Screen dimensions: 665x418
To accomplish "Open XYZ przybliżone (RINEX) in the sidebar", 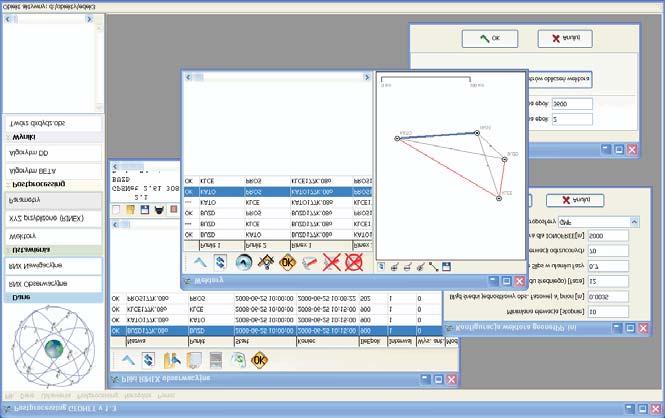I will pos(53,218).
